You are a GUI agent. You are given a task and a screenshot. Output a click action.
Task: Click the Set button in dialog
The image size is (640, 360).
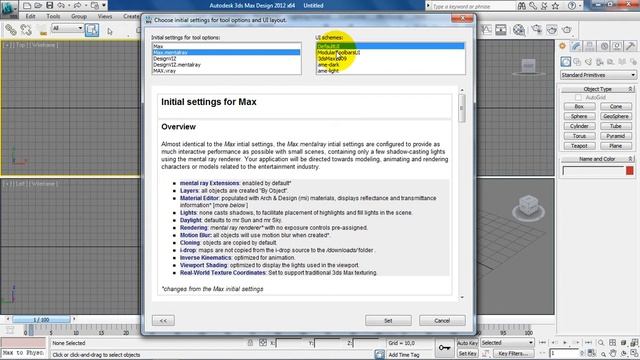pos(388,321)
